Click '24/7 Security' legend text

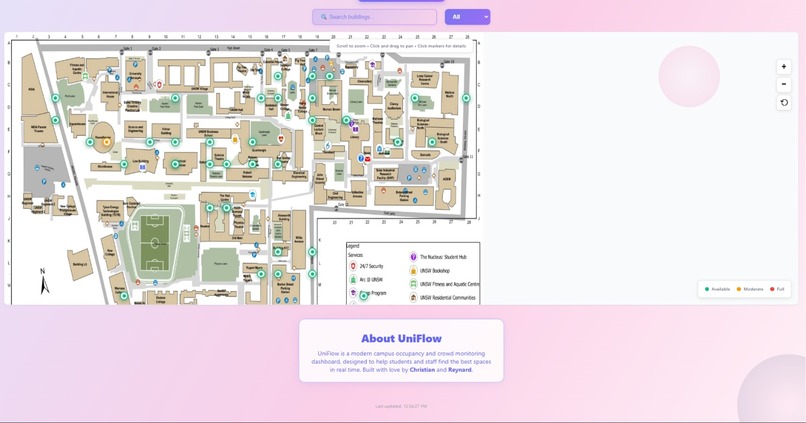click(x=372, y=266)
